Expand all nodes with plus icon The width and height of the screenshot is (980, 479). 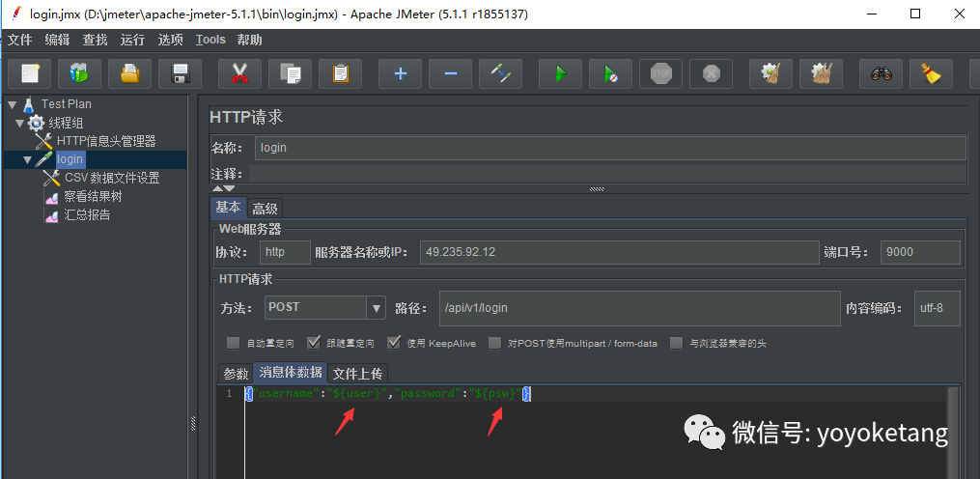(x=400, y=73)
